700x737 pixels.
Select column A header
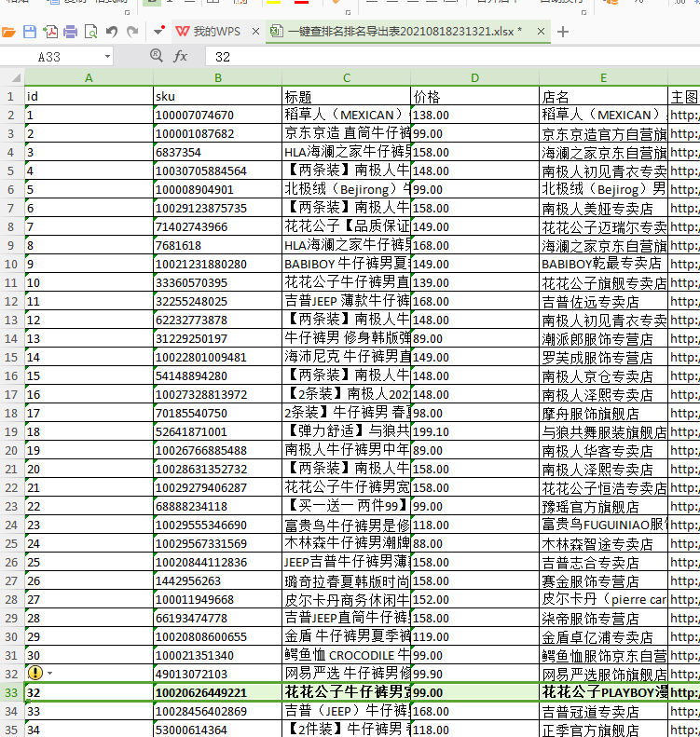(x=89, y=78)
